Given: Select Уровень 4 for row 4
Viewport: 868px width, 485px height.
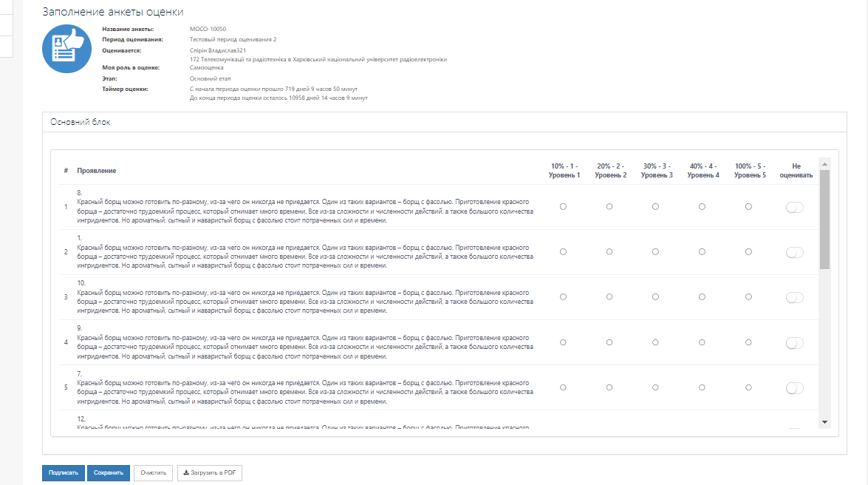Looking at the screenshot, I should 702,342.
